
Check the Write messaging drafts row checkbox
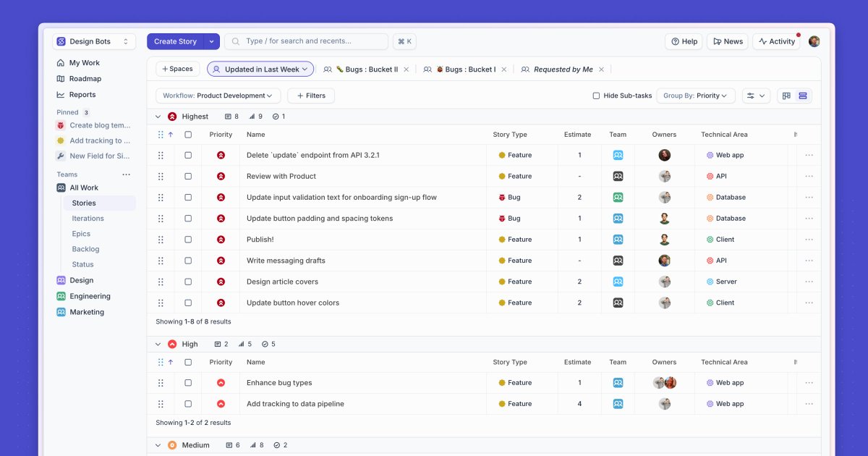click(x=188, y=261)
